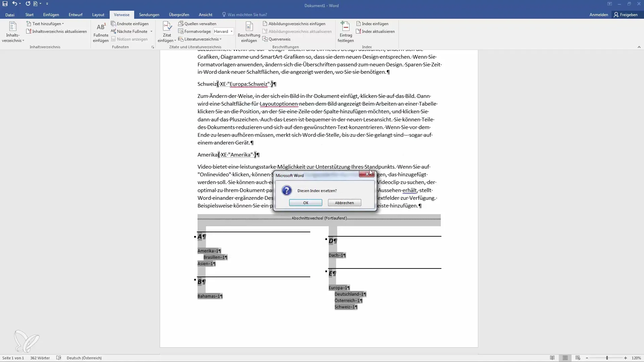Switch to Read Mode view in status bar
This screenshot has width=644, height=362.
tap(552, 358)
